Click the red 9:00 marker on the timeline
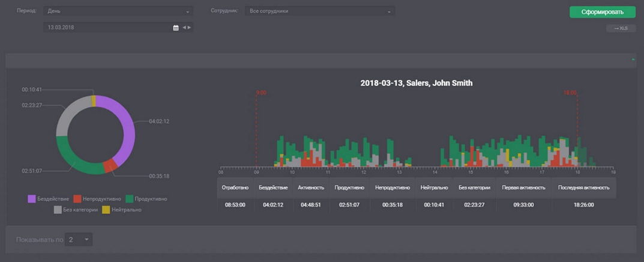The width and height of the screenshot is (644, 262). coord(260,93)
